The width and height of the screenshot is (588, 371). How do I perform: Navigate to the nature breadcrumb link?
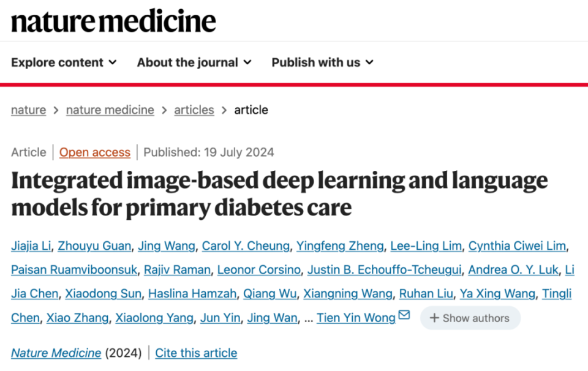(x=28, y=110)
